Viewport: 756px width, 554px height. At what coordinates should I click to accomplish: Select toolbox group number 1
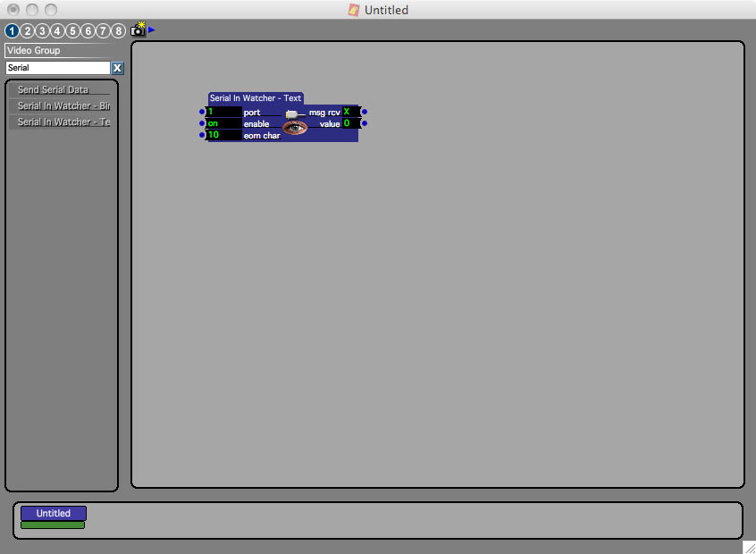point(13,31)
